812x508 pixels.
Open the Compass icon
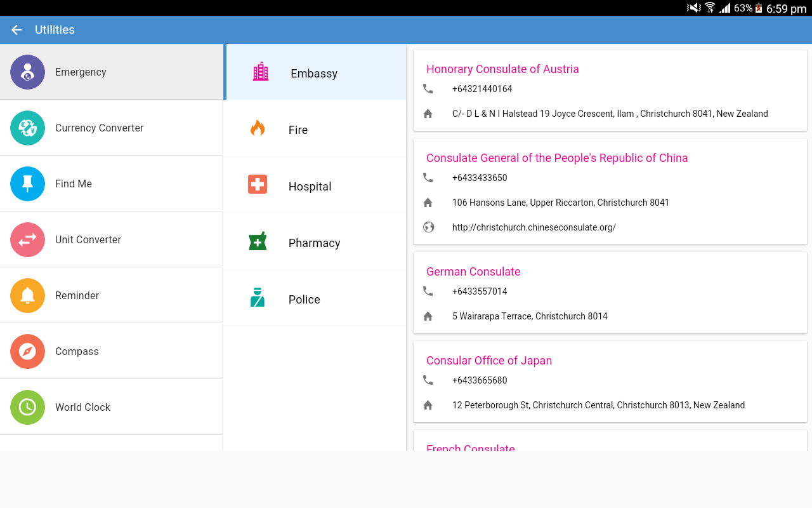(x=27, y=351)
